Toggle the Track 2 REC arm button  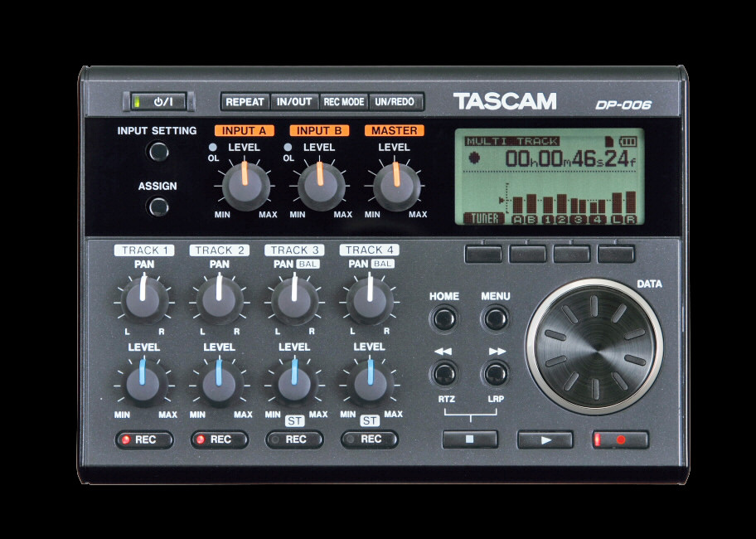pos(220,439)
